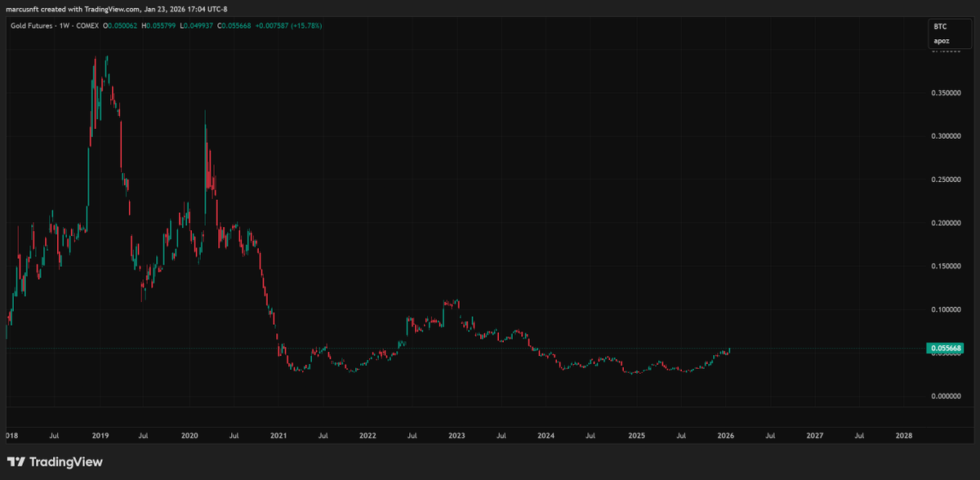
Task: Click the 0.200000 price axis label
Action: pyautogui.click(x=946, y=223)
